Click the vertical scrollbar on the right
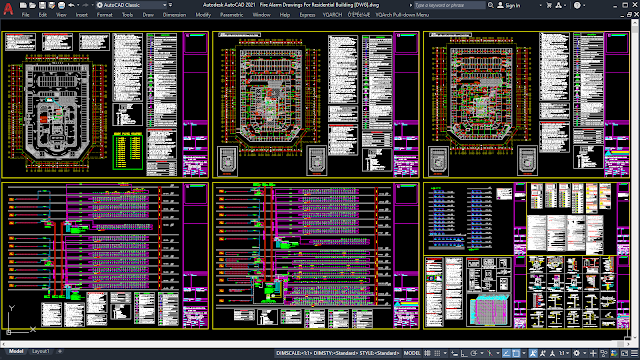 [635, 180]
